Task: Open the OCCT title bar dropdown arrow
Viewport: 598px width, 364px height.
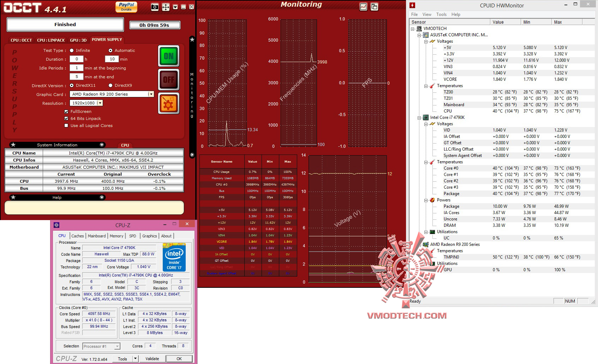Action: (x=175, y=7)
